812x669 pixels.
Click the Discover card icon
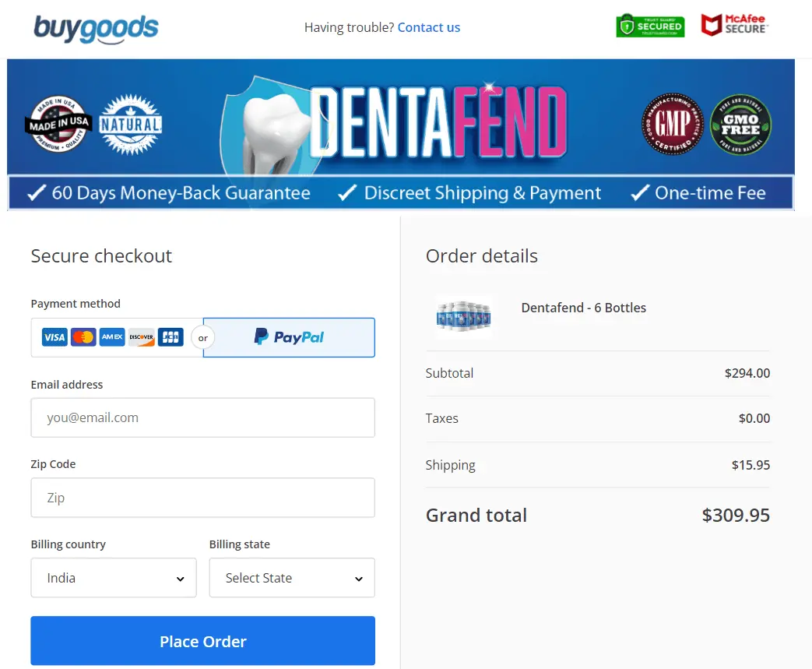(x=141, y=336)
